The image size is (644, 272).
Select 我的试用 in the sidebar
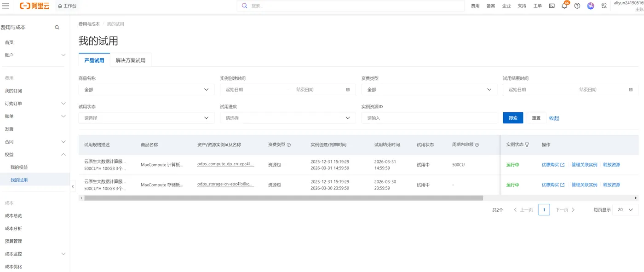click(x=35, y=180)
